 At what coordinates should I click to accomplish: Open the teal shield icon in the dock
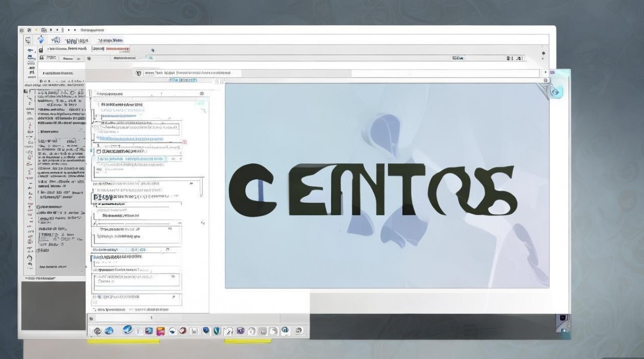tap(217, 331)
